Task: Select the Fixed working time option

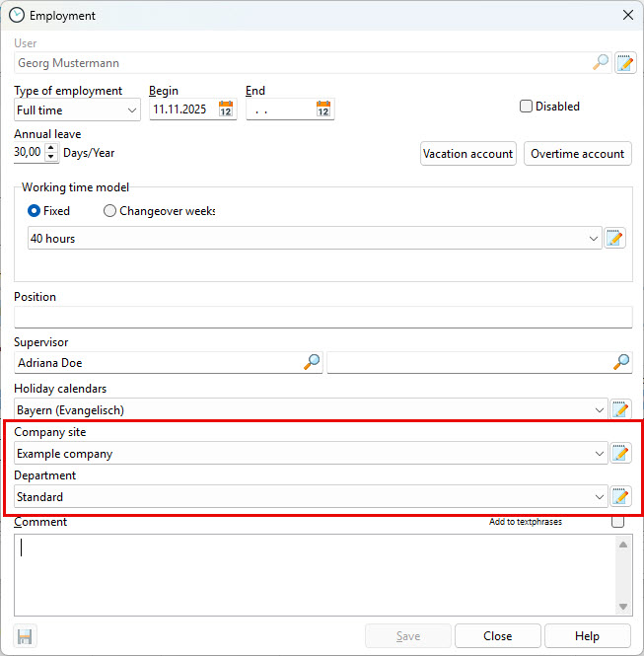Action: pos(35,211)
